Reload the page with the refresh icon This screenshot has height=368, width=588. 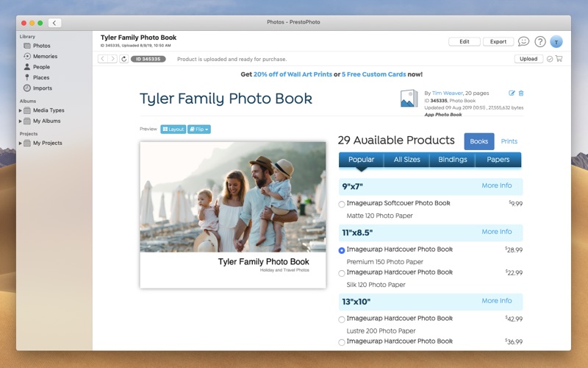click(123, 59)
